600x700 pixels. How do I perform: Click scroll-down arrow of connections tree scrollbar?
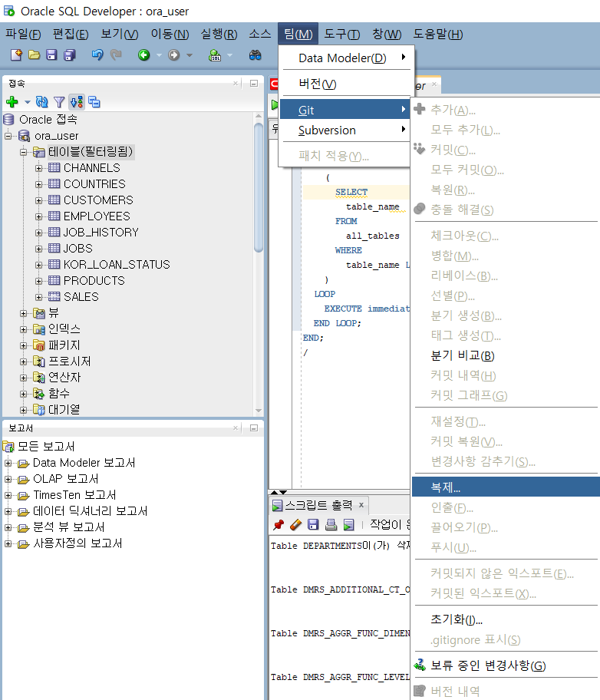pyautogui.click(x=259, y=411)
